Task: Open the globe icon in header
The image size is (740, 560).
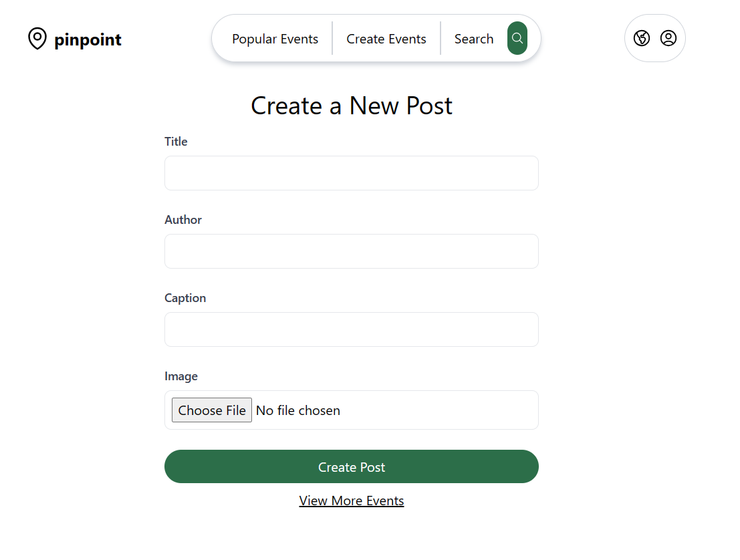Action: (x=641, y=38)
